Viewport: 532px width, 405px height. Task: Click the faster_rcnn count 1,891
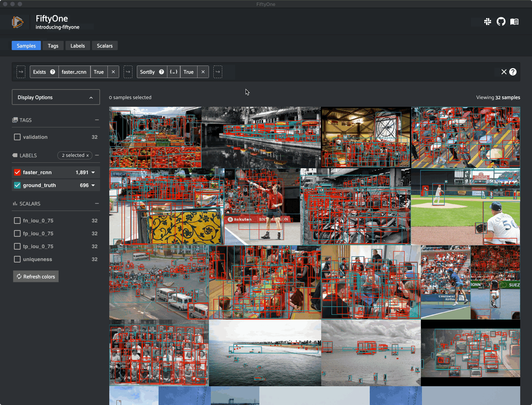tap(82, 172)
